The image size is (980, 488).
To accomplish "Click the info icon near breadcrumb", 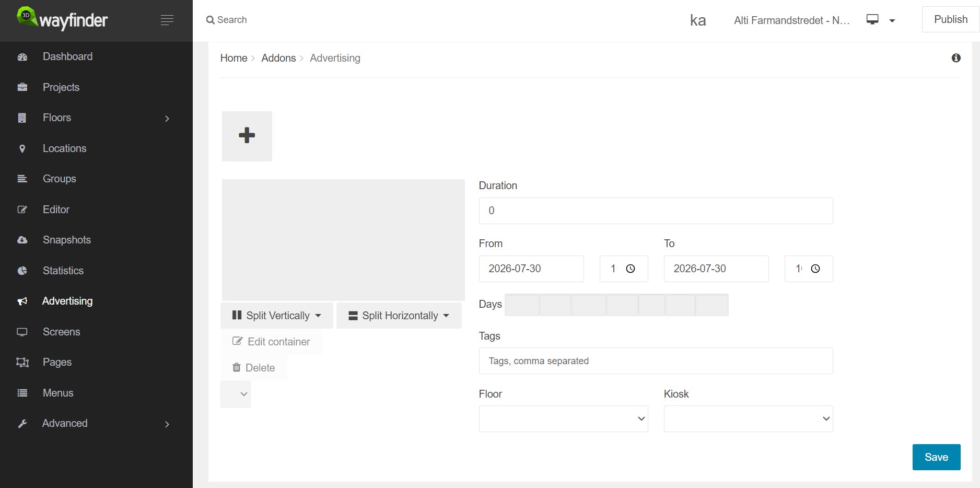I will [956, 58].
